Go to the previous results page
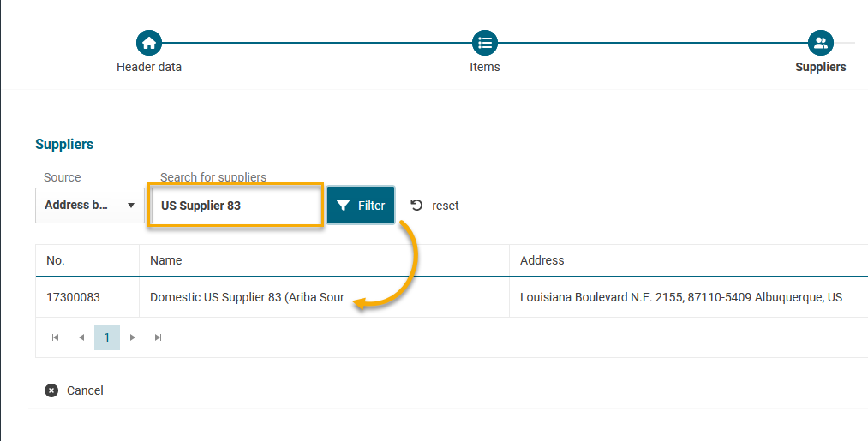This screenshot has height=441, width=868. (x=81, y=337)
